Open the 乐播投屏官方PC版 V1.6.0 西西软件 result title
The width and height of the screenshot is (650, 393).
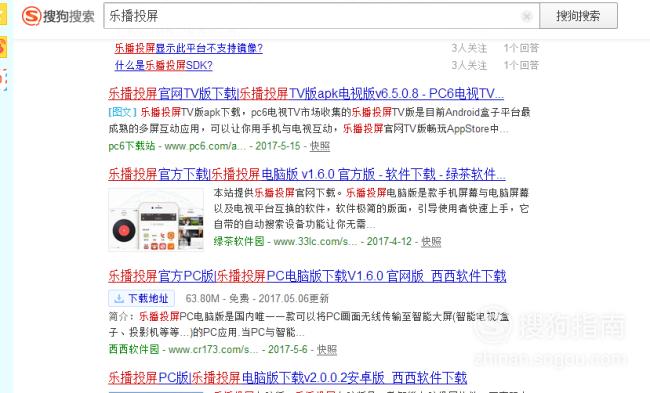[x=307, y=276]
